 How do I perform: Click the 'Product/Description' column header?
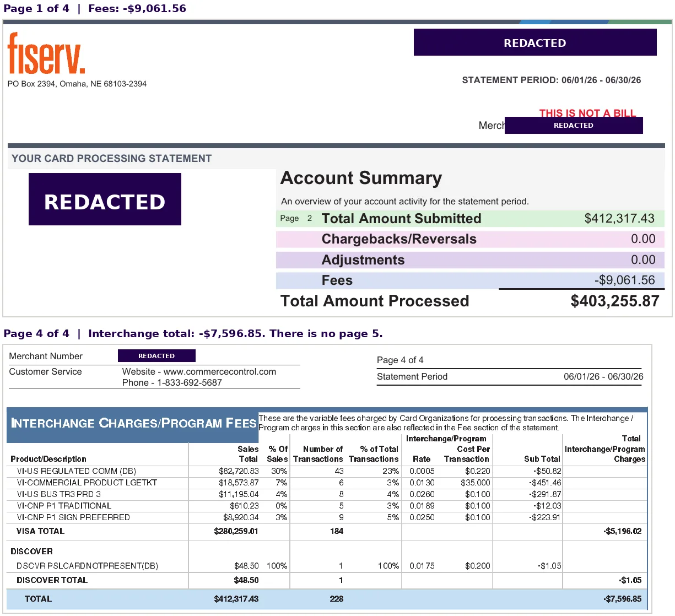[48, 459]
